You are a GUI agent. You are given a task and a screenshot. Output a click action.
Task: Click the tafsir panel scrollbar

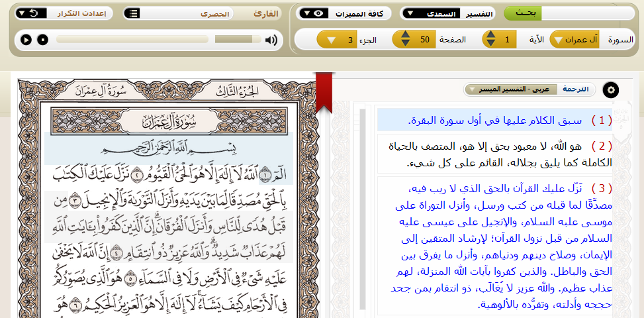point(363,209)
